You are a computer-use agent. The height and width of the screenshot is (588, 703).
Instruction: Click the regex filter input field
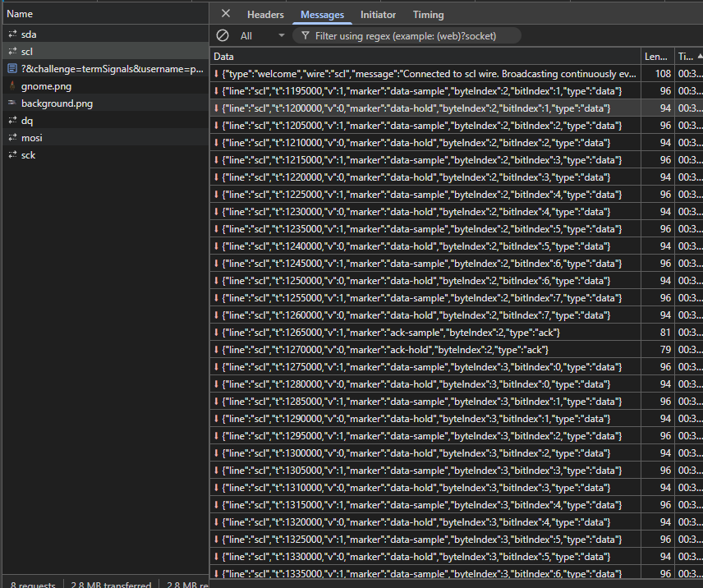406,36
